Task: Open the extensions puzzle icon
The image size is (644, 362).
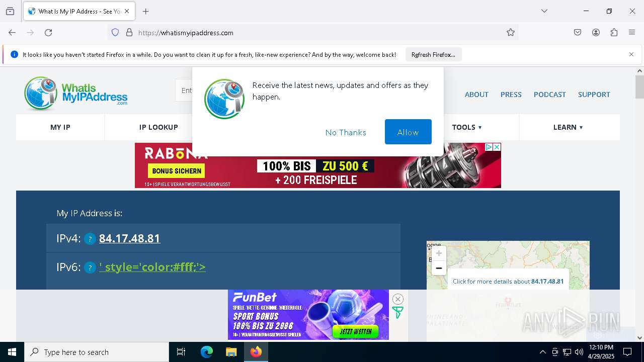Action: (614, 33)
